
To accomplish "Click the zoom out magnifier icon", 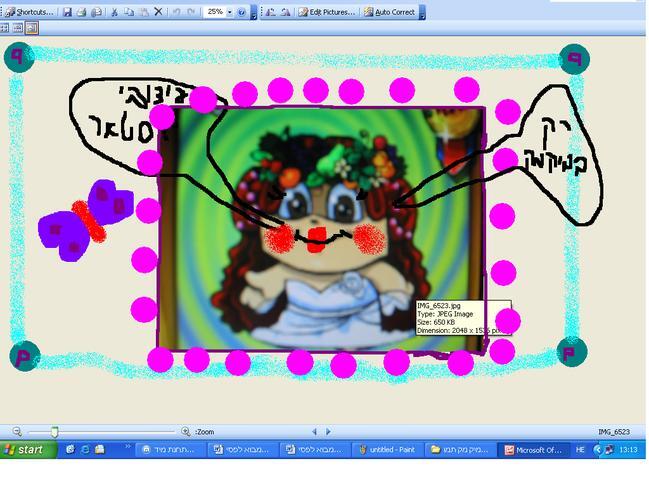I will [17, 432].
